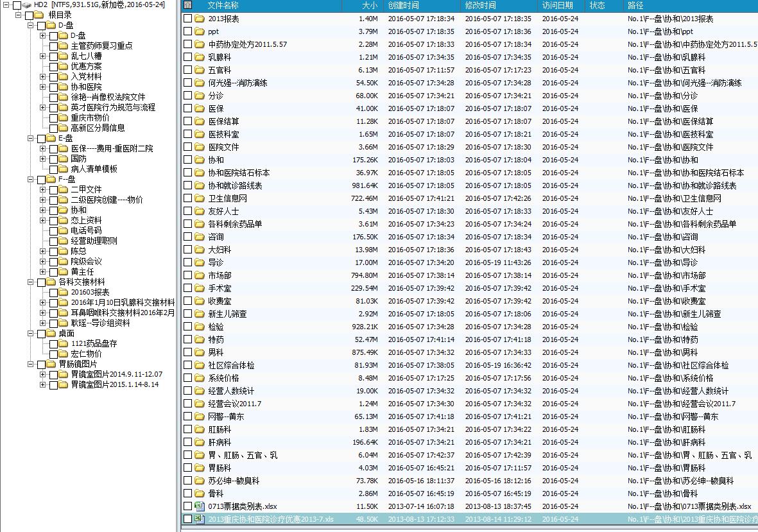Select the 宏仁物价 tree item under 桌面

[x=85, y=354]
